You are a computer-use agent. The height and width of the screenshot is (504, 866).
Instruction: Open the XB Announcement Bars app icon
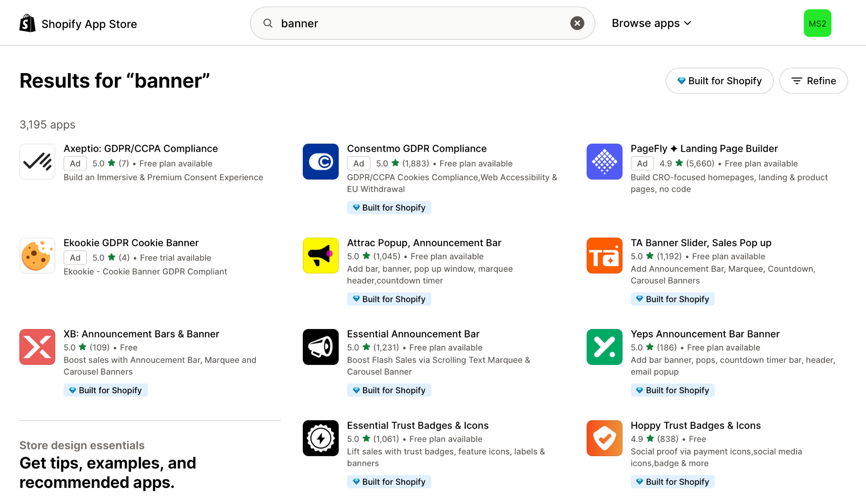[37, 347]
